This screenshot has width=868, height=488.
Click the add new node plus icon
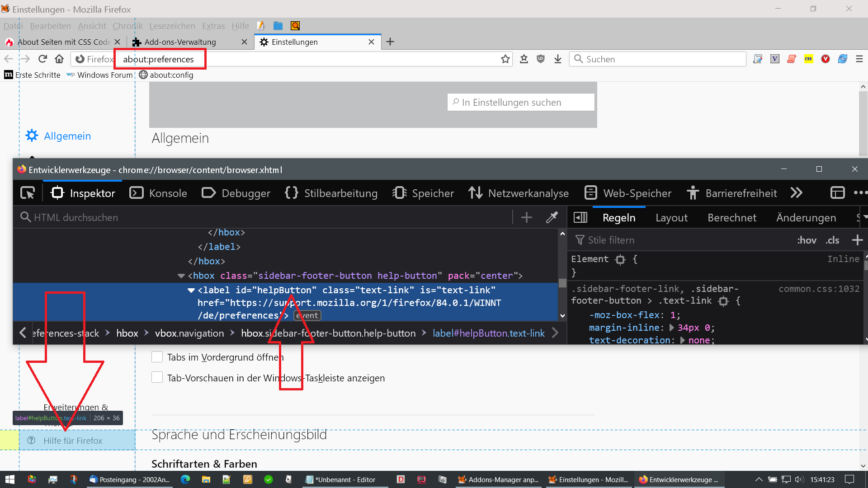tap(526, 218)
